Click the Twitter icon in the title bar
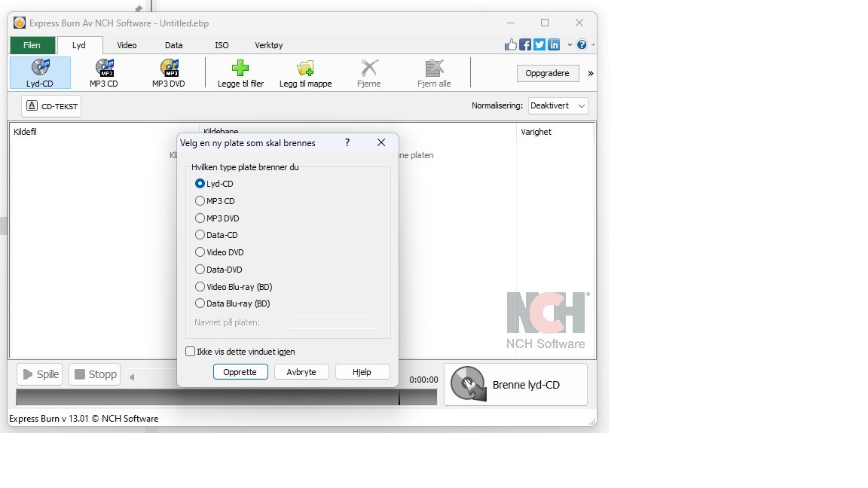The image size is (868, 488). [x=539, y=44]
